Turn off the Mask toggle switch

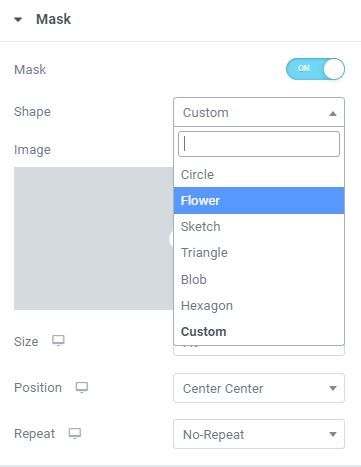coord(315,69)
